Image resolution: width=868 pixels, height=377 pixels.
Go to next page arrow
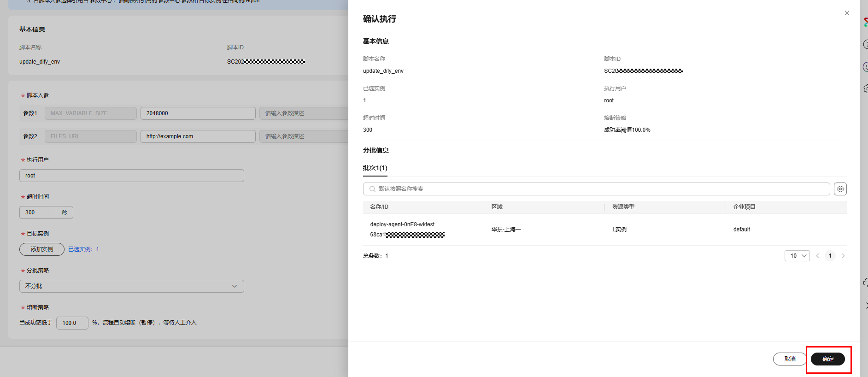click(843, 256)
